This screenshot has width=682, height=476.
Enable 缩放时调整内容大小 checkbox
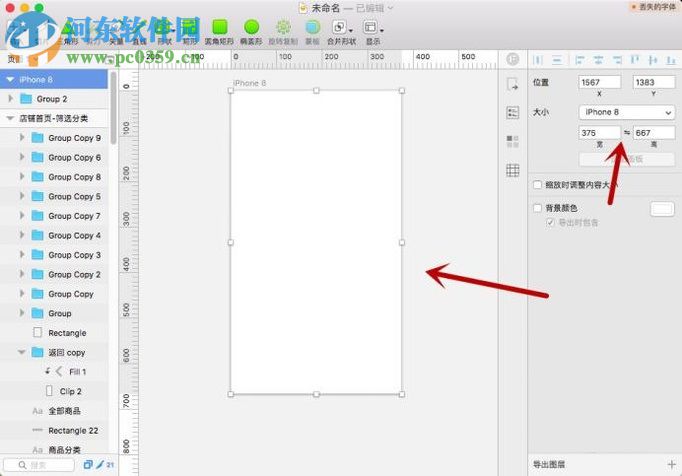(538, 185)
